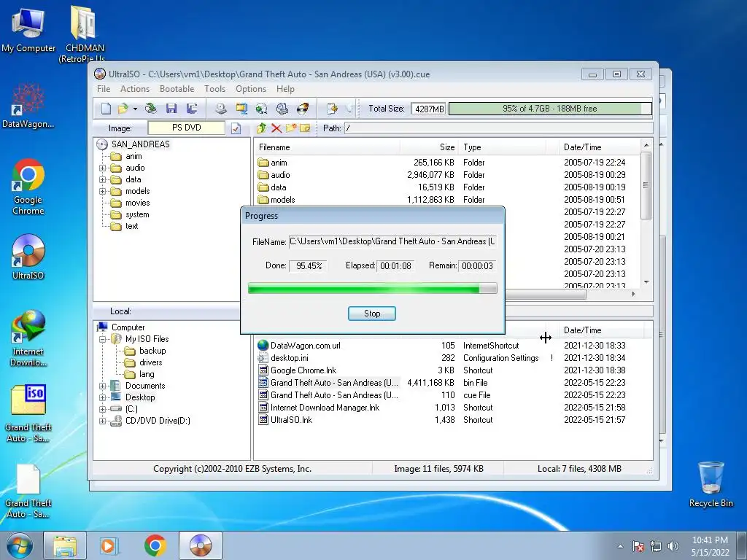Click the Make CD/DVD Image toolbar icon

(220, 109)
